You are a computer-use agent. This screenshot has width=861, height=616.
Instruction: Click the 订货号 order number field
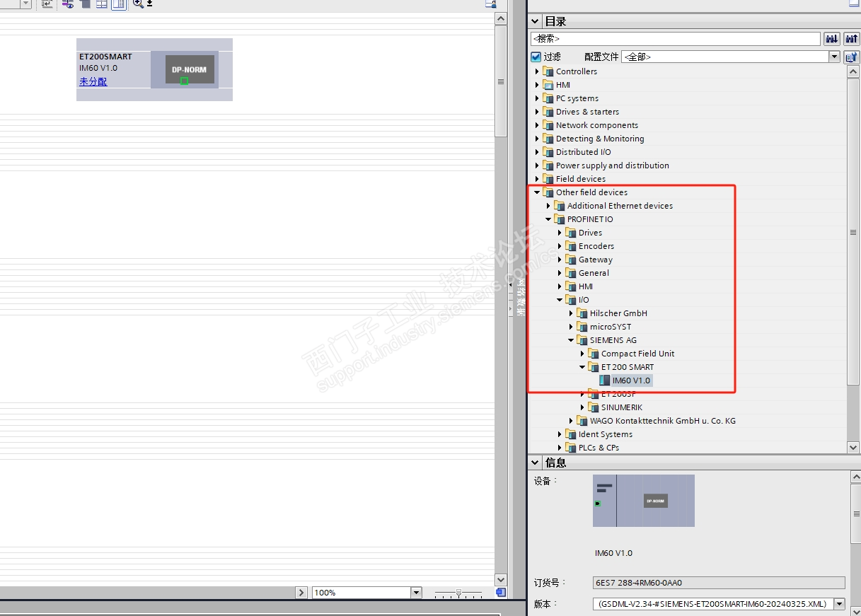(719, 583)
